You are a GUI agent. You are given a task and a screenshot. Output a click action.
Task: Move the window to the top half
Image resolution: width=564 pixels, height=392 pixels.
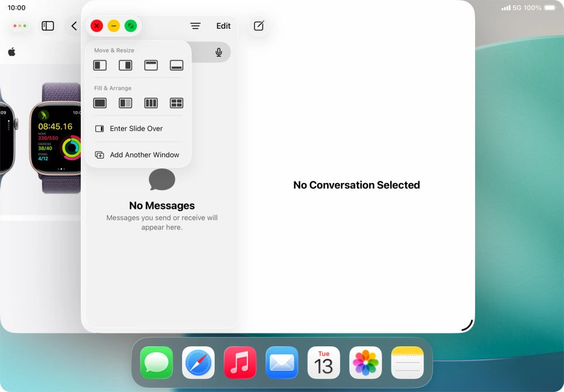coord(151,65)
